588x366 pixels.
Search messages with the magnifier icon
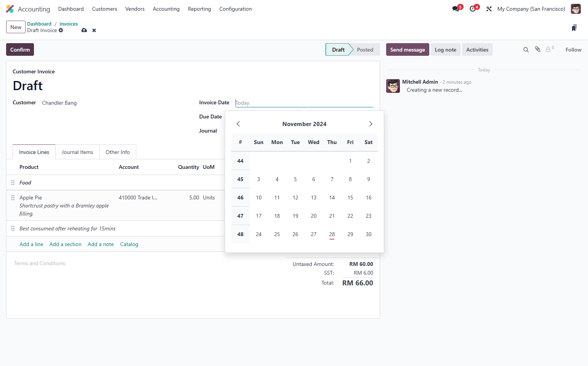tap(526, 50)
